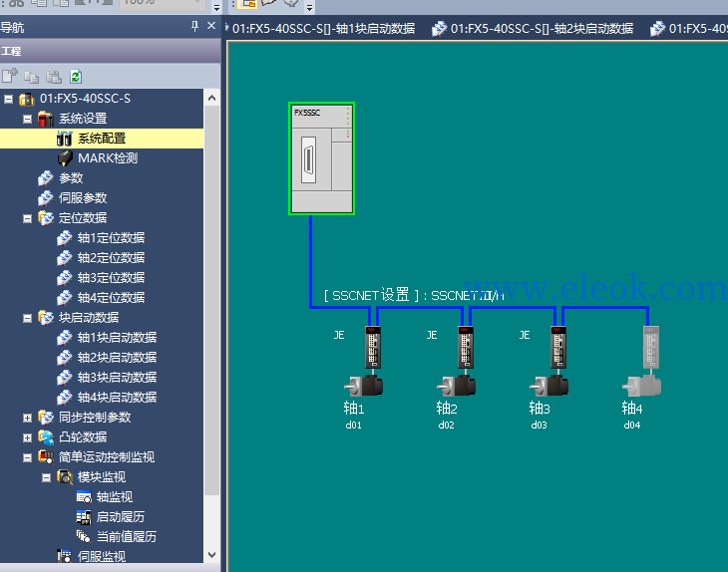
Task: Switch to 轴1块启动数据 tab
Action: (323, 29)
